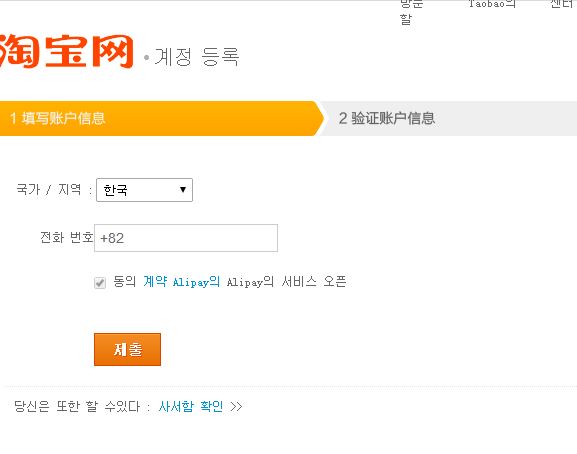Open the 방문 할 top navigation item

[411, 11]
